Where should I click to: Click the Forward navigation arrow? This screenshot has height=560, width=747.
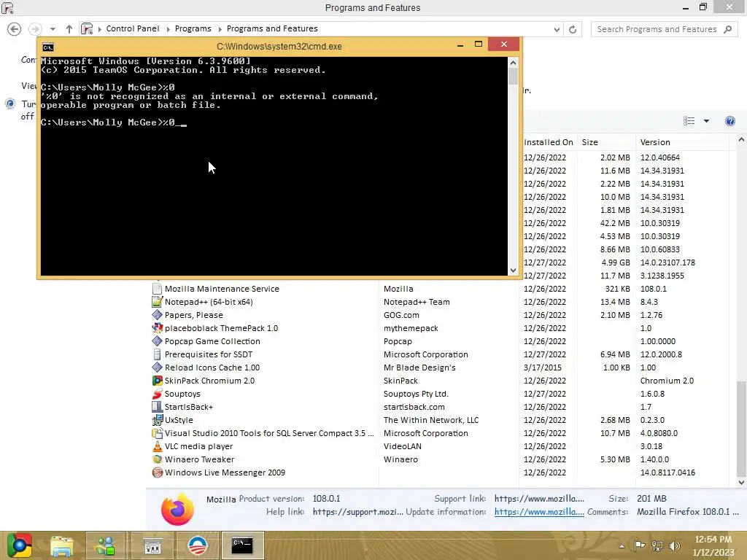(35, 29)
